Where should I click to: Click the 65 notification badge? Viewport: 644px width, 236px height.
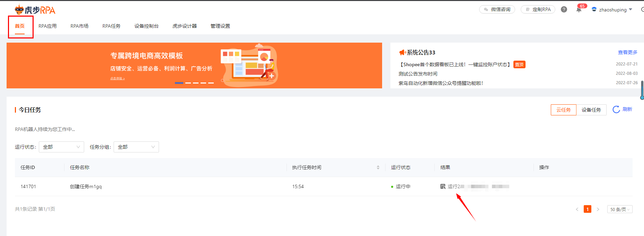pos(582,6)
